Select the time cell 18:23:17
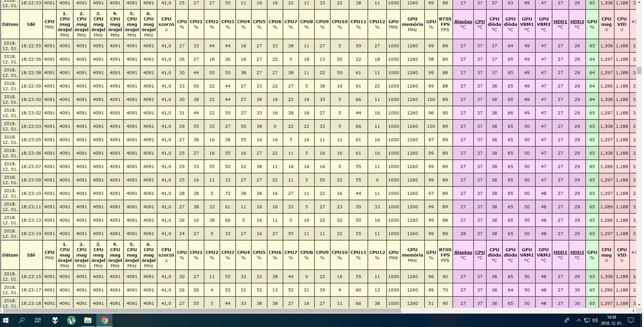This screenshot has height=327, width=644. [31, 290]
